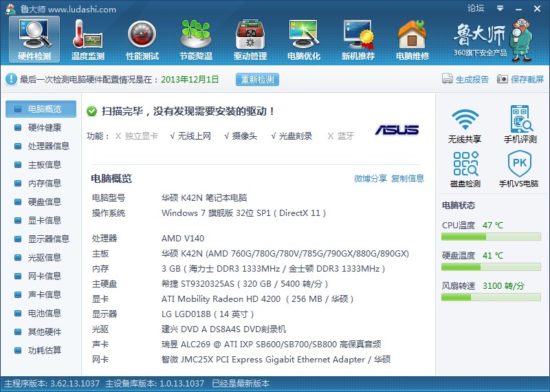Open the 论坛 forum link
Image resolution: width=550 pixels, height=392 pixels.
(x=476, y=8)
